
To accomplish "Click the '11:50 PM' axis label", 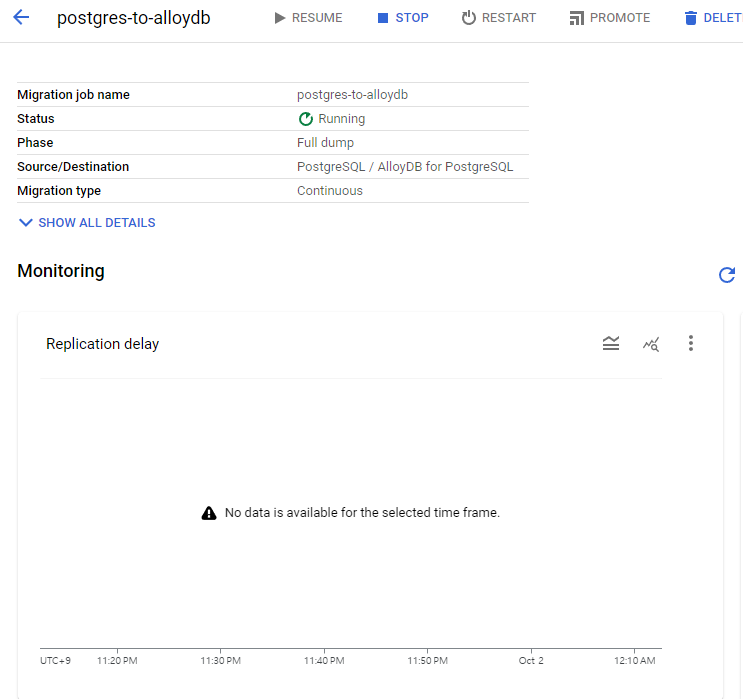I will 427,661.
